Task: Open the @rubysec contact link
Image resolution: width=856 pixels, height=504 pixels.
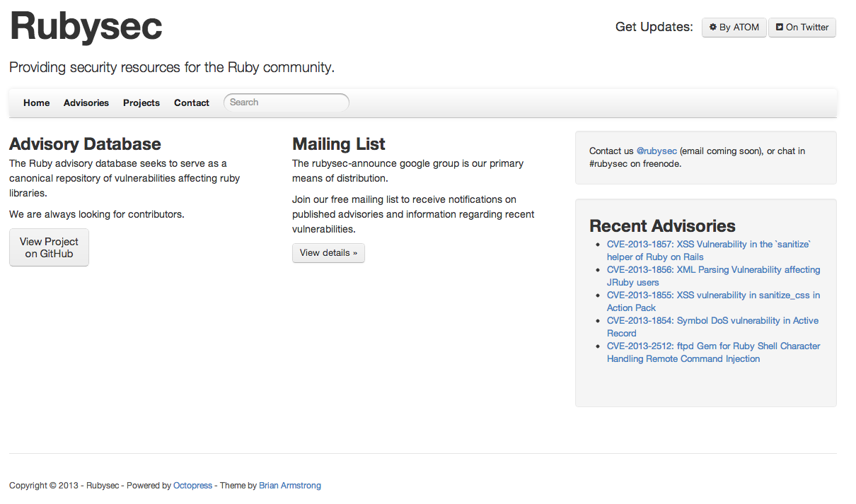Action: (x=657, y=151)
